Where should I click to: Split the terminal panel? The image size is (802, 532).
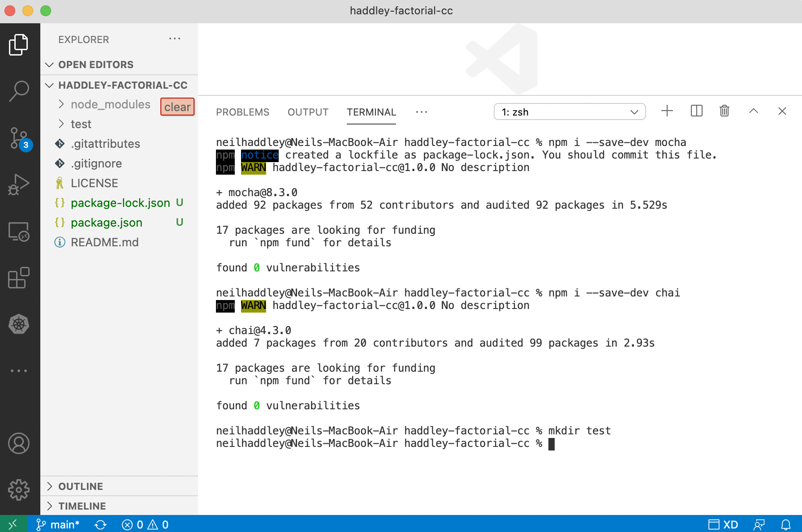[x=696, y=111]
